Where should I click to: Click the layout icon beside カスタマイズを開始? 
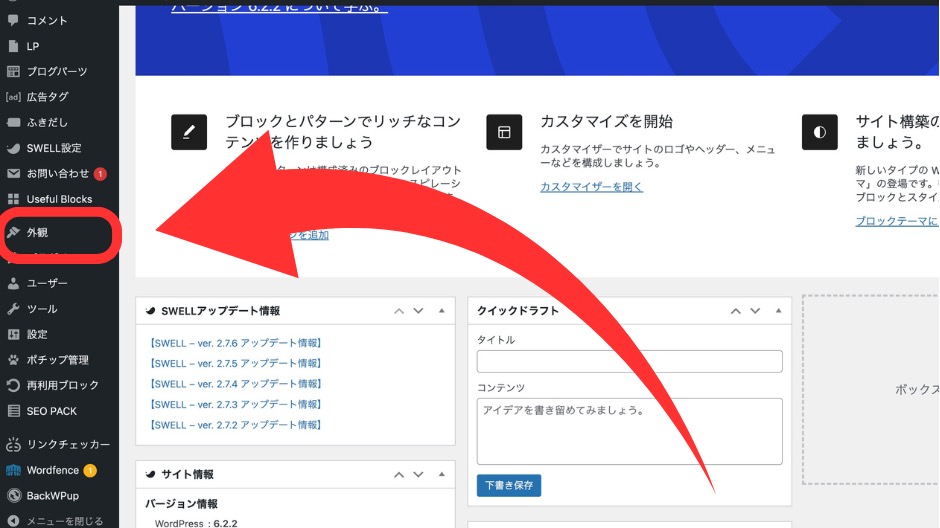504,132
